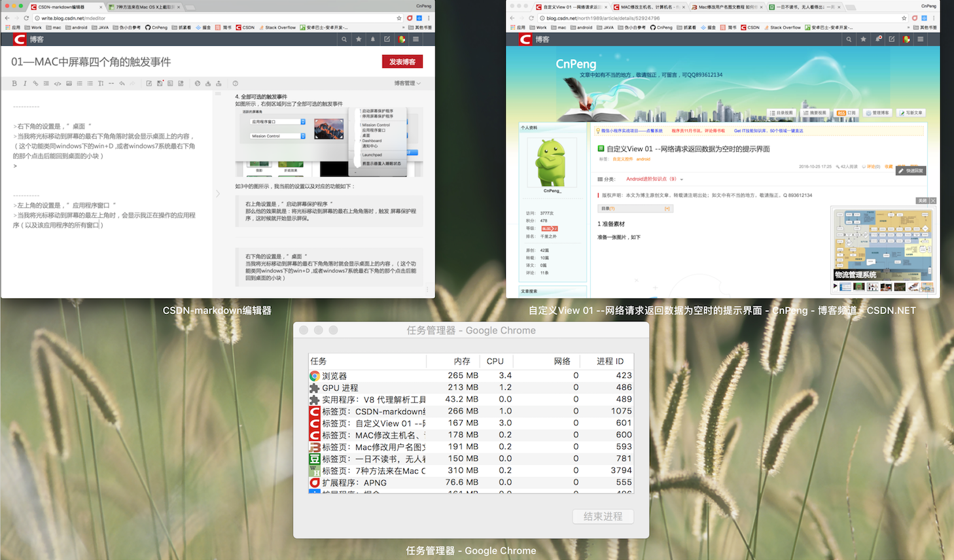
Task: Open the help question-mark icon in the editor toolbar
Action: (236, 83)
